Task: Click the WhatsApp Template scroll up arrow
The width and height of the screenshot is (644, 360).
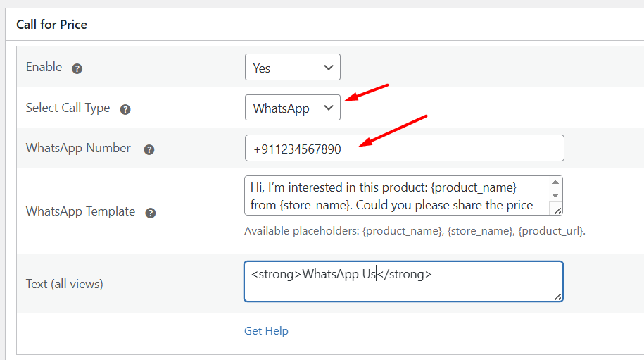Action: coord(555,182)
